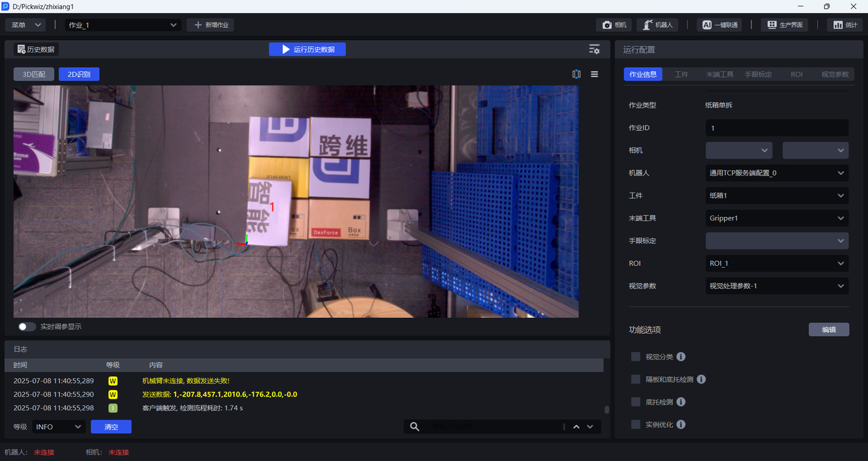The image size is (868, 461).
Task: Check the 隔板和底托检测 option
Action: point(635,380)
